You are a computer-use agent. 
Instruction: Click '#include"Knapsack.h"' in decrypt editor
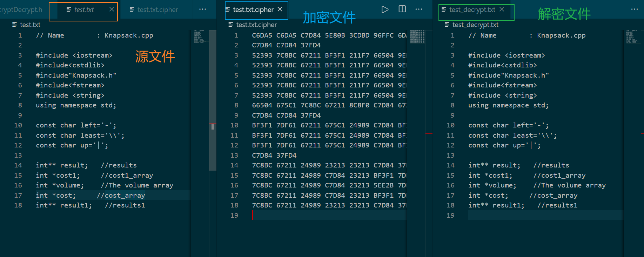(x=509, y=75)
